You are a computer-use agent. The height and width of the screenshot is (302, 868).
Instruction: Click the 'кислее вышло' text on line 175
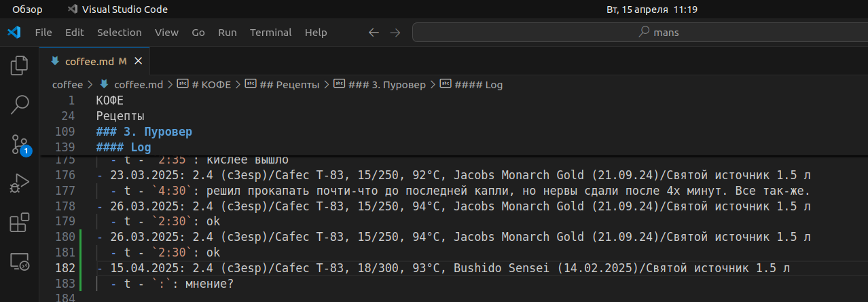coord(247,160)
